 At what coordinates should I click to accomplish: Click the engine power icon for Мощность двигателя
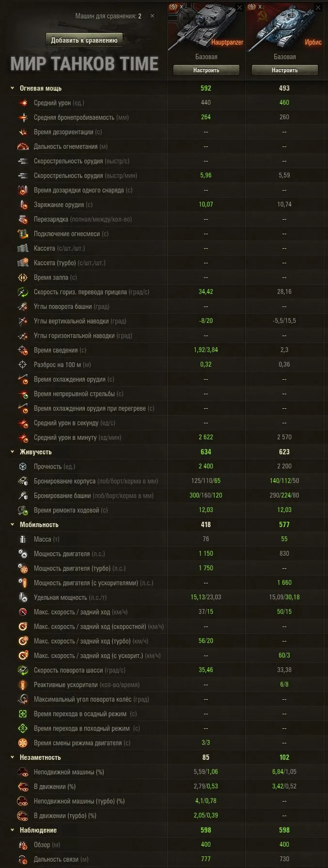pos(23,554)
